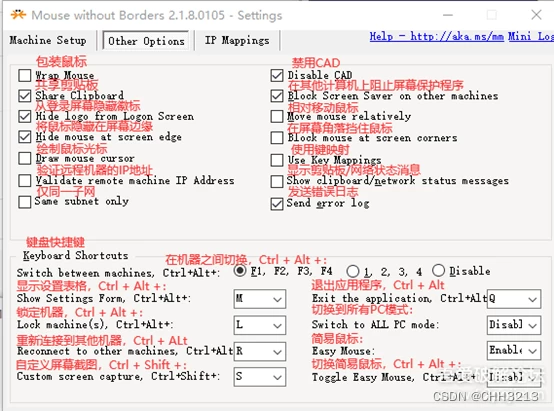Uncheck Disable CAD option
Image resolution: width=554 pixels, height=411 pixels.
[x=277, y=75]
